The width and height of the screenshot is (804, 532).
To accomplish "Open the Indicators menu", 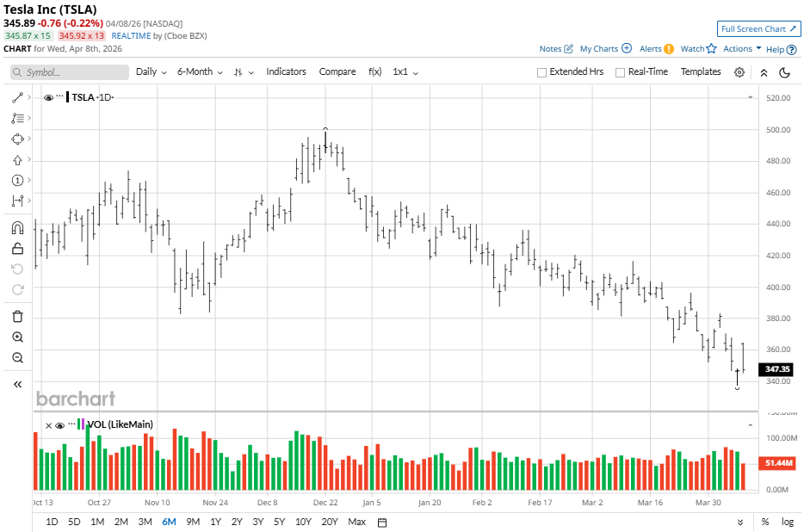I will pyautogui.click(x=286, y=71).
